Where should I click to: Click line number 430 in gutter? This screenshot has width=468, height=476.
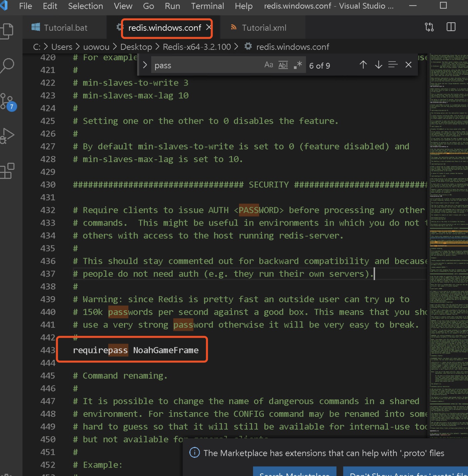48,185
